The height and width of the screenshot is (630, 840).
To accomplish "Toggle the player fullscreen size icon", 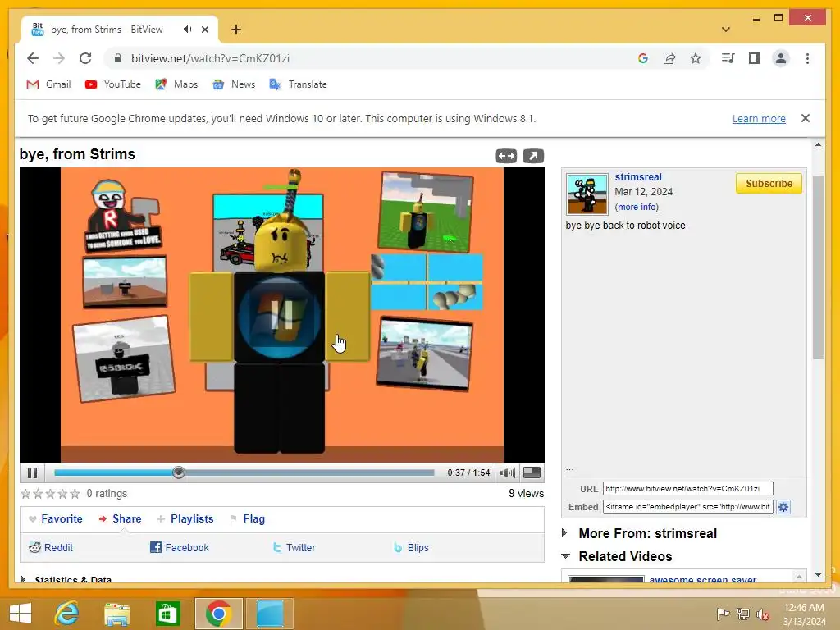I will [x=532, y=472].
